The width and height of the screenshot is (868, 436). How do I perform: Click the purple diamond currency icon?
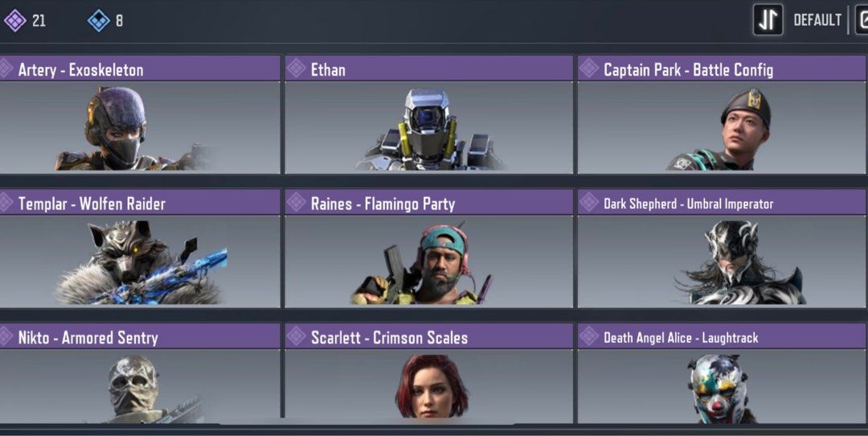click(x=15, y=20)
